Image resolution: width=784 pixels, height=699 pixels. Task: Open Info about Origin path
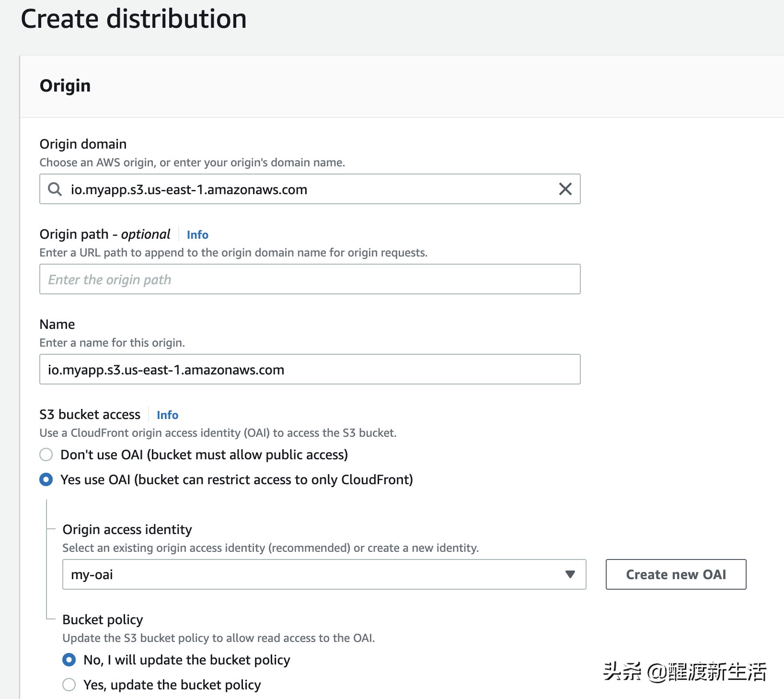tap(197, 234)
